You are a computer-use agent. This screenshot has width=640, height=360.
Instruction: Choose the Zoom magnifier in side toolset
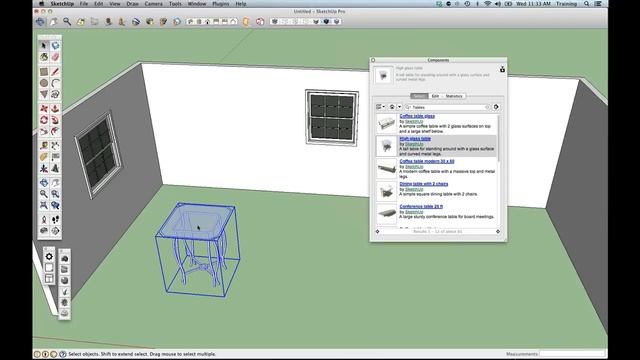pos(44,194)
